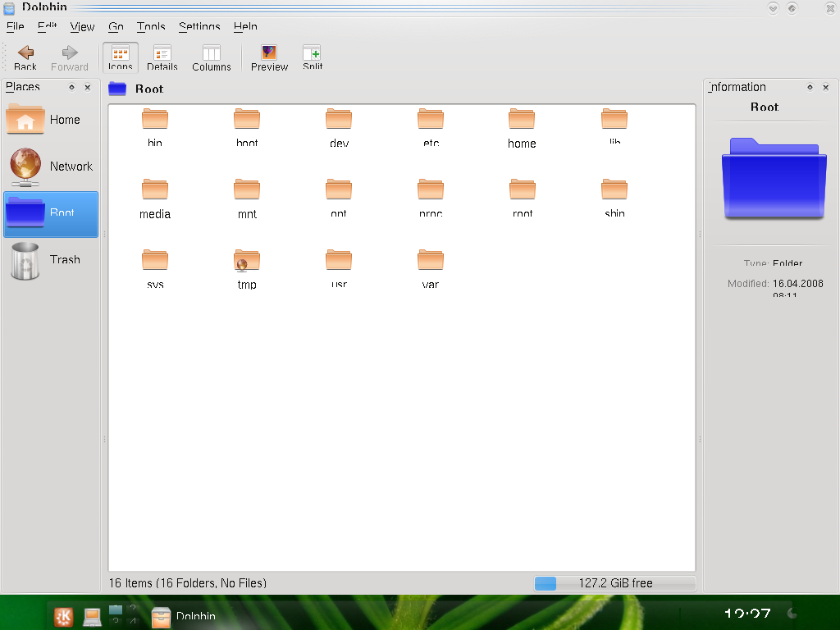Open the tmp folder icon
Image resolution: width=840 pixels, height=630 pixels.
tap(247, 261)
